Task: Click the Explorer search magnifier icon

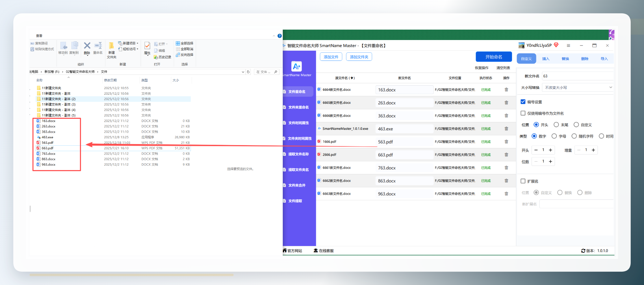Action: (276, 72)
